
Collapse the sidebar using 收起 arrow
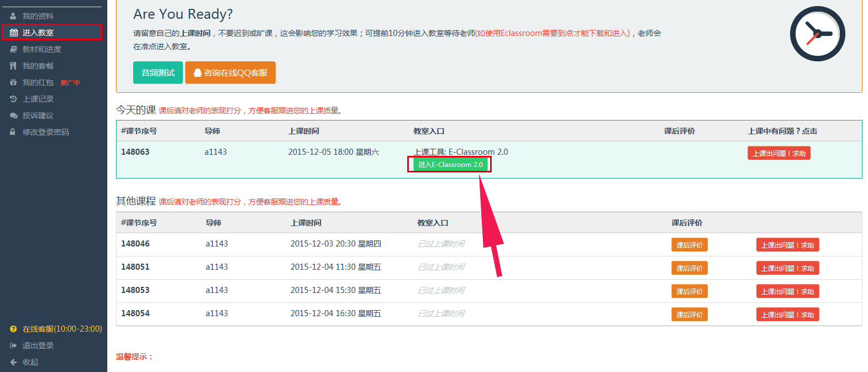(x=13, y=362)
